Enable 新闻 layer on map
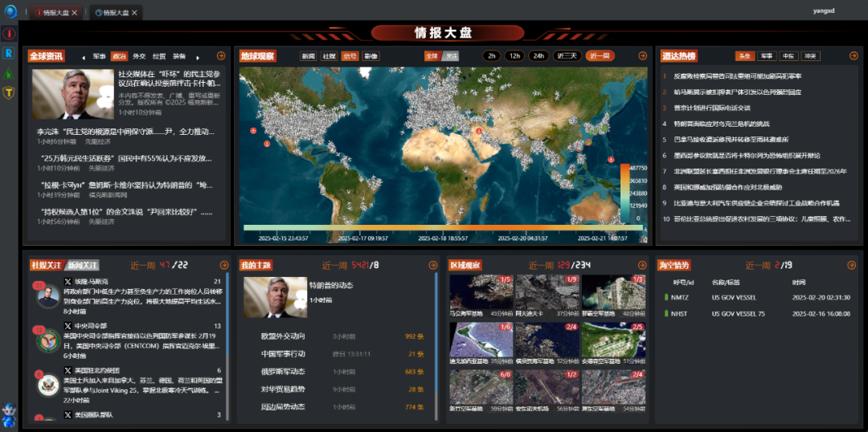 (309, 56)
